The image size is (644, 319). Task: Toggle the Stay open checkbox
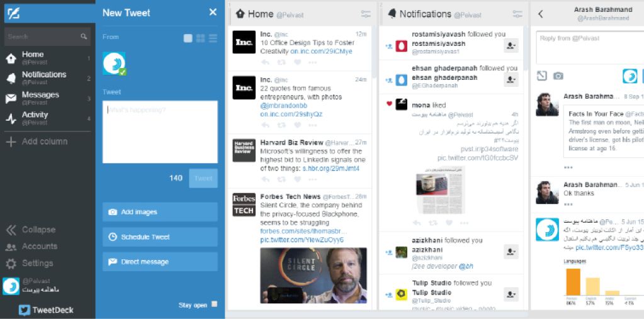[x=215, y=305]
